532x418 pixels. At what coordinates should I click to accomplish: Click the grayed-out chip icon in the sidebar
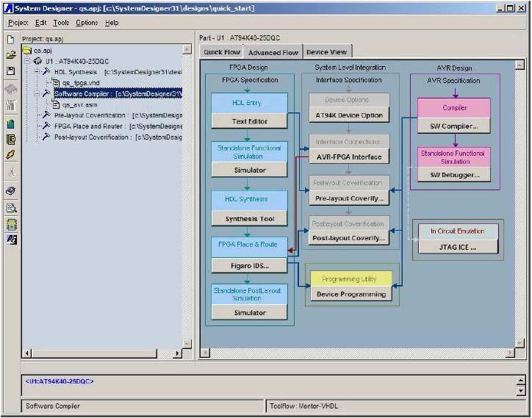(x=11, y=90)
